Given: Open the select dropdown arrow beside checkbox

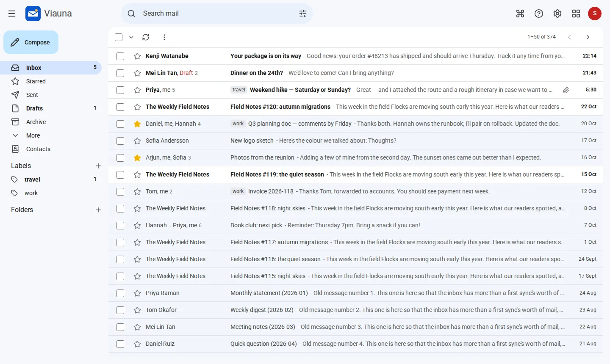Looking at the screenshot, I should [131, 37].
